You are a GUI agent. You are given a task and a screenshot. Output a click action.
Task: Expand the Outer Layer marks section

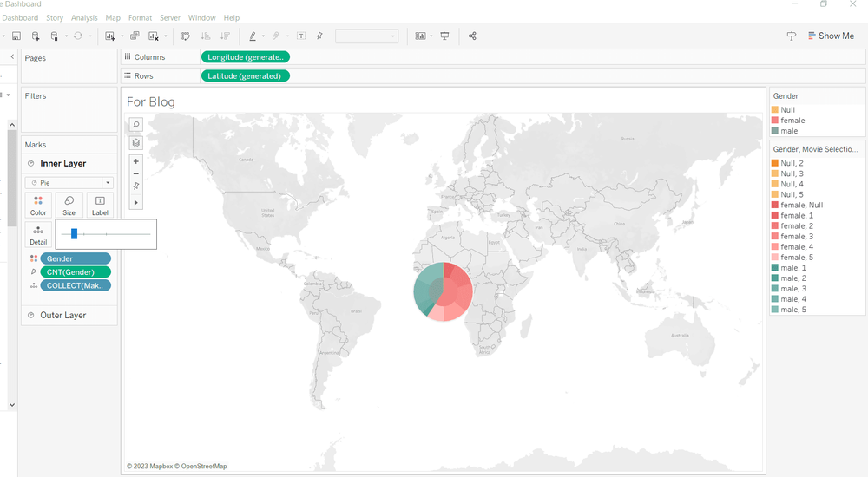tap(62, 315)
